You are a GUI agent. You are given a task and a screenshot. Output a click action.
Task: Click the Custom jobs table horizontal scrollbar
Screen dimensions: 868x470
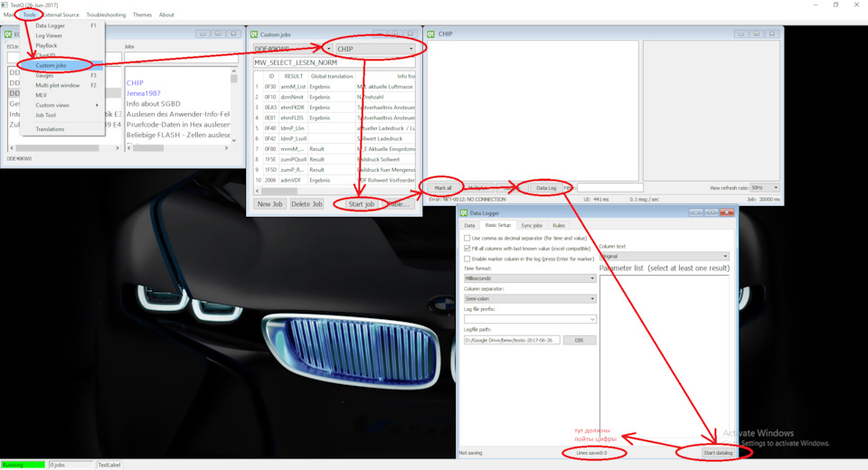point(335,191)
